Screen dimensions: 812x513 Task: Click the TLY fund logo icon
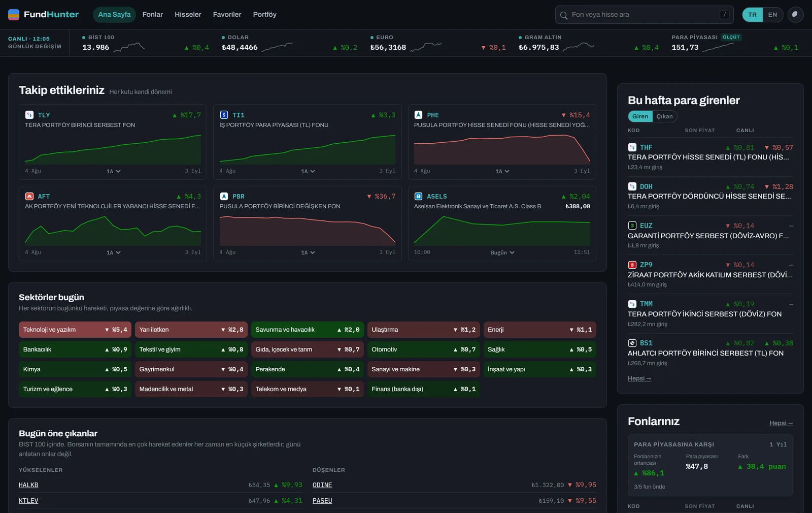(29, 115)
